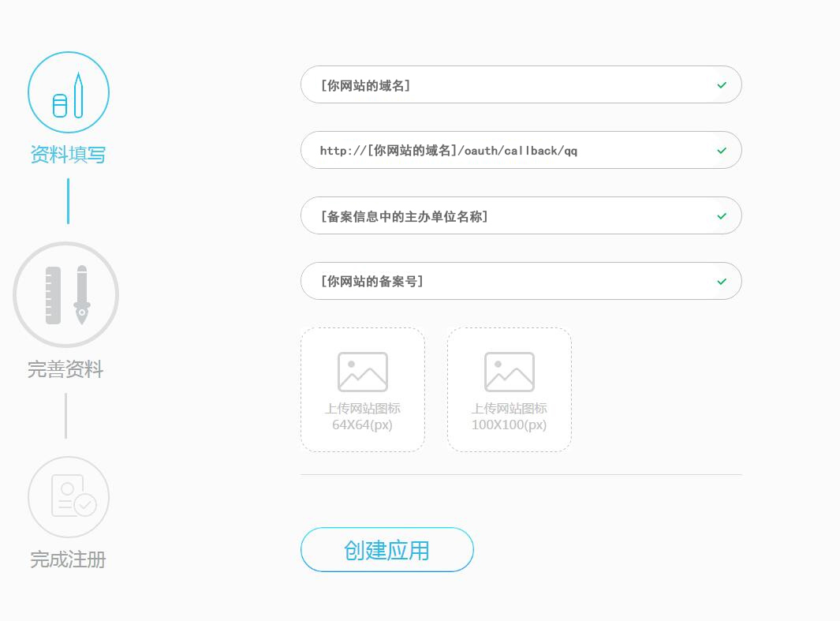Focus the oauth/callback/qq URL input field

[521, 150]
